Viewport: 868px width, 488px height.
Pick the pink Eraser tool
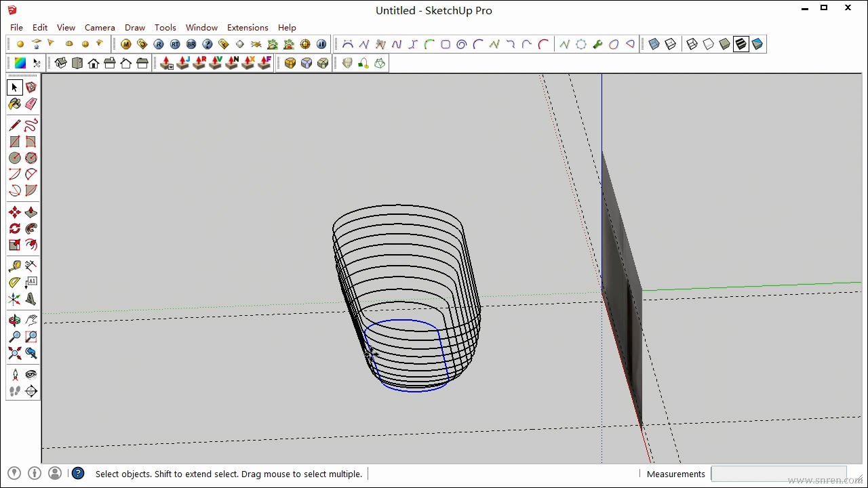click(31, 104)
